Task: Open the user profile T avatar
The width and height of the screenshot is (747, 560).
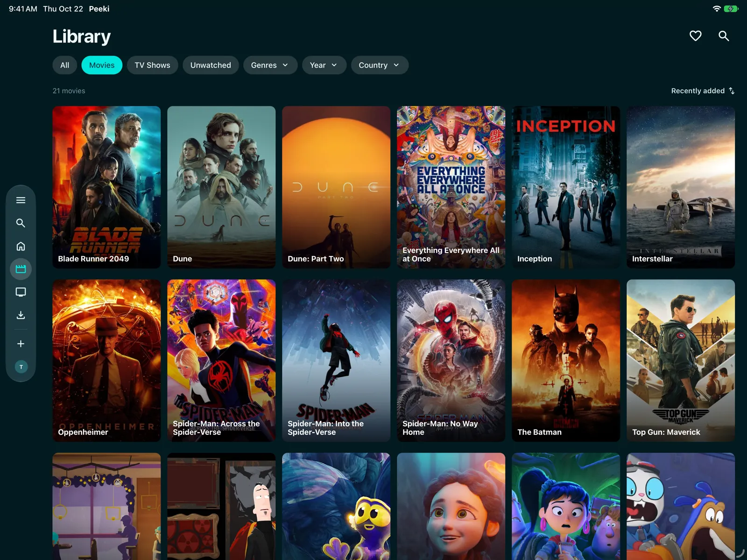Action: pos(21,367)
